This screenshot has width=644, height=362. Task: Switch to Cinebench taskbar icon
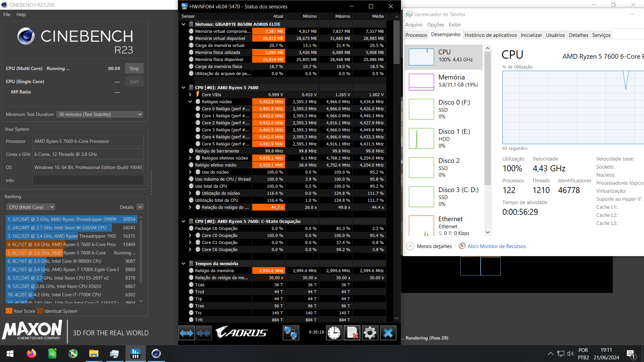pos(156,354)
